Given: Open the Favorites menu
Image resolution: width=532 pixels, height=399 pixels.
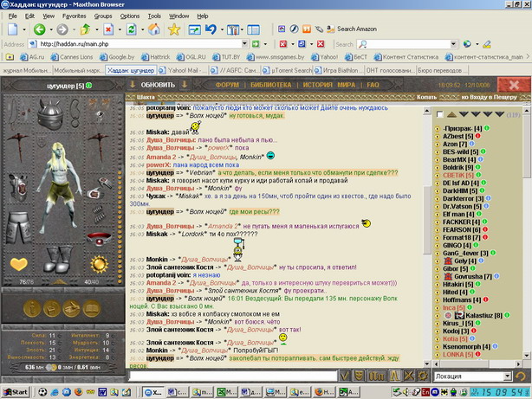Looking at the screenshot, I should (x=74, y=16).
